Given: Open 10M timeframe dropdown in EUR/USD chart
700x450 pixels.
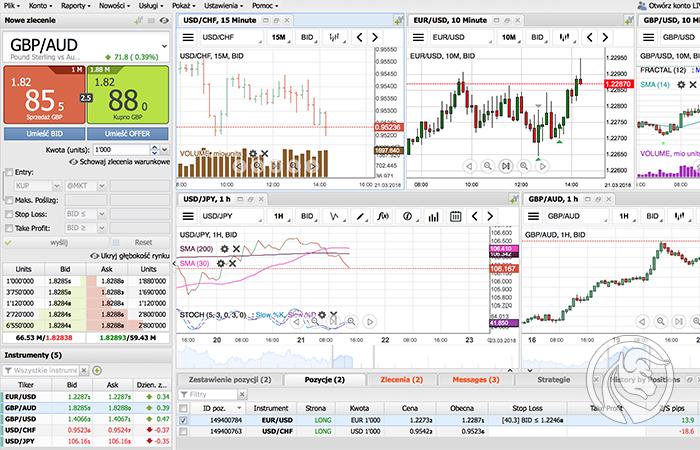Looking at the screenshot, I should (509, 38).
